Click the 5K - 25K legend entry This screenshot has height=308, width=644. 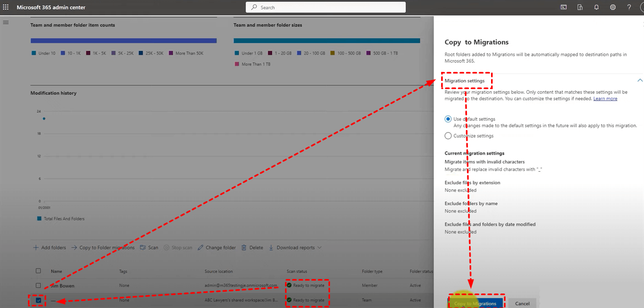click(x=123, y=53)
